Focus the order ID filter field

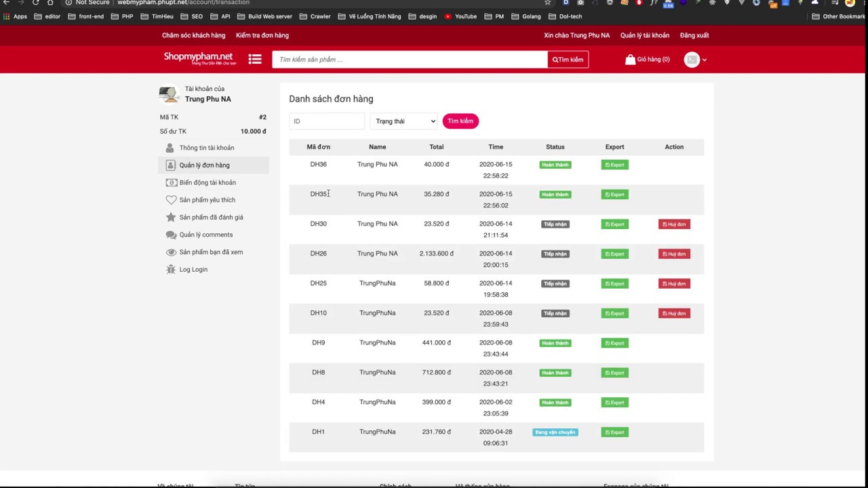(x=327, y=121)
